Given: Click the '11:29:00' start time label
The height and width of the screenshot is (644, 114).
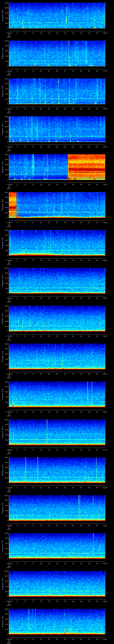Looking at the screenshot, I should (9, 33).
